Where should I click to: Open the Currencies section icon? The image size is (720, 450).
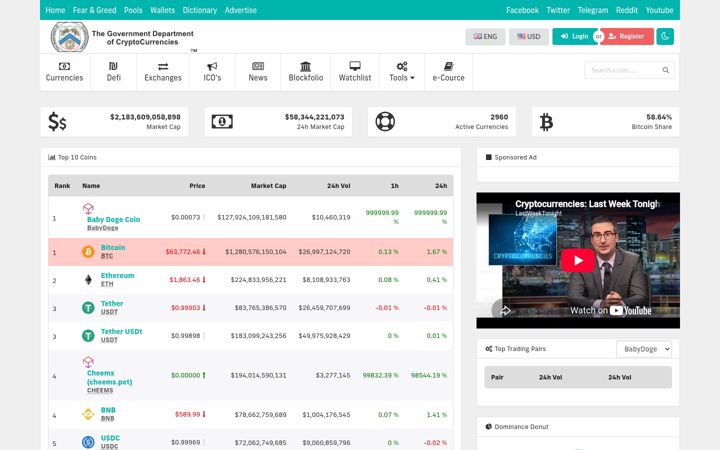coord(64,67)
